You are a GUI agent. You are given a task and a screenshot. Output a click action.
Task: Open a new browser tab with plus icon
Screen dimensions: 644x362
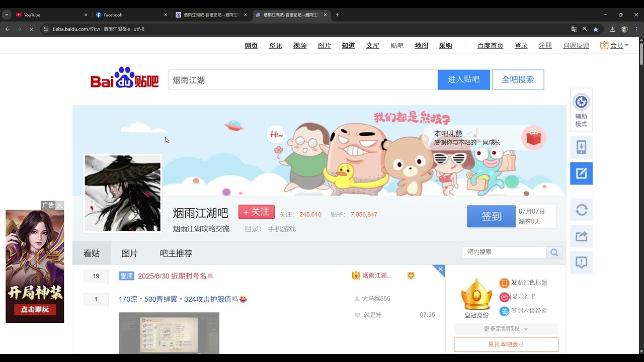click(x=337, y=15)
